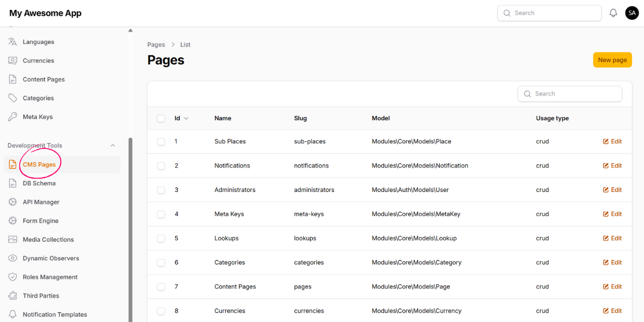Viewport: 644px width, 322px height.
Task: Collapse the Development Tools section
Action: [113, 146]
